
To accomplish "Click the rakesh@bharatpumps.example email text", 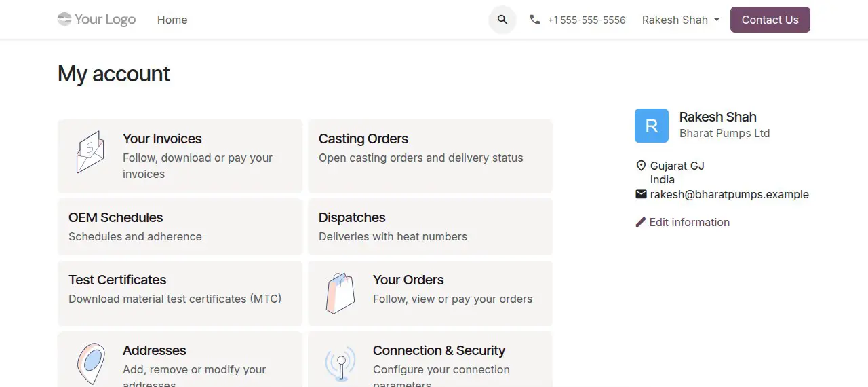I will (730, 194).
